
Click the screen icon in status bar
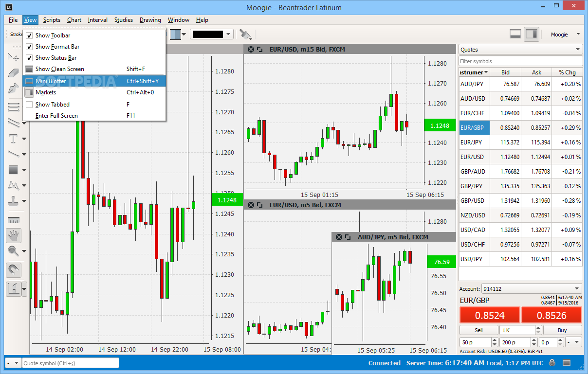pos(566,363)
